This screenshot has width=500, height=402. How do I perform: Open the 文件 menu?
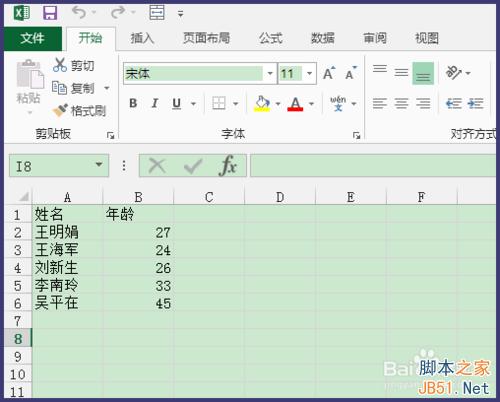click(32, 38)
